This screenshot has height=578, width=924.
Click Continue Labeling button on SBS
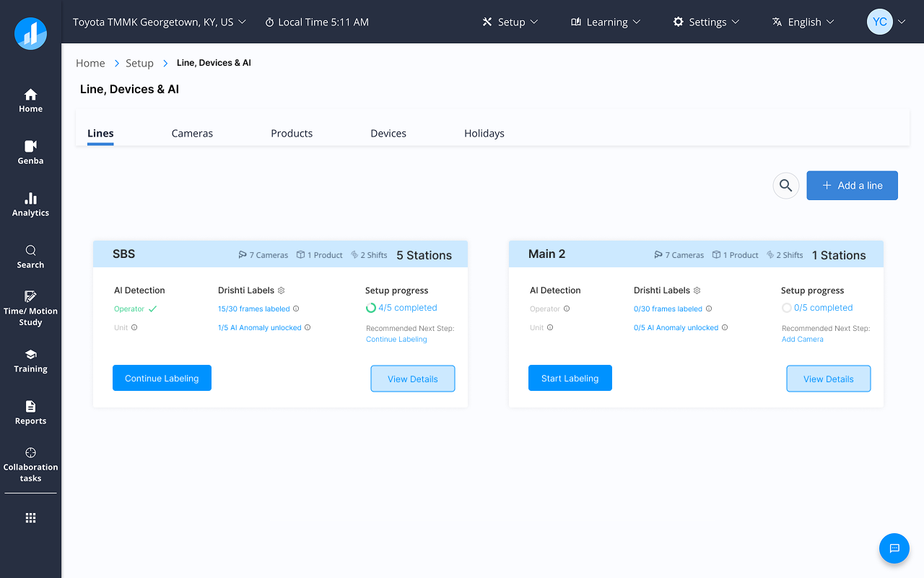tap(162, 378)
